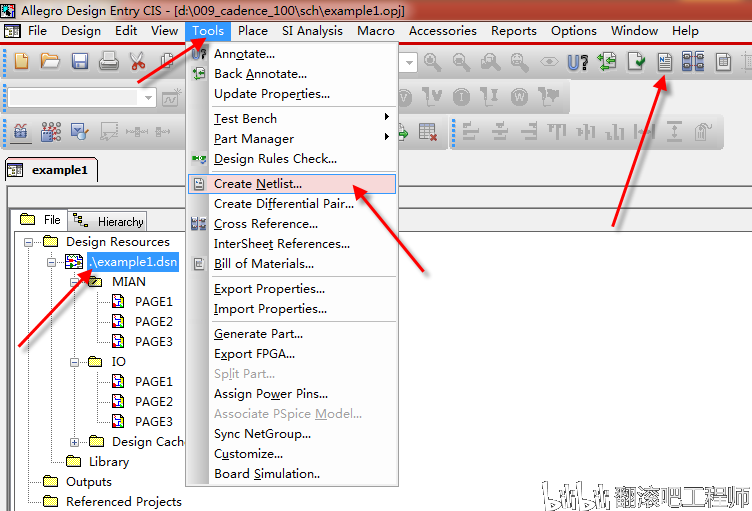This screenshot has height=511, width=752.
Task: Collapse the IO folder node
Action: [74, 362]
